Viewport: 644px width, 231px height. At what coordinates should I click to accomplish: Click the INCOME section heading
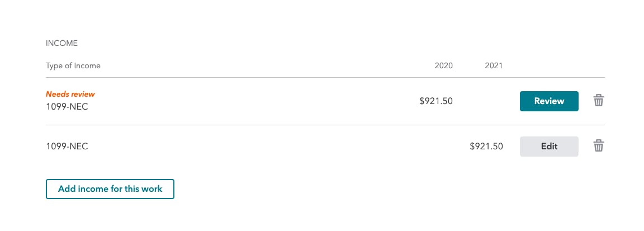61,43
